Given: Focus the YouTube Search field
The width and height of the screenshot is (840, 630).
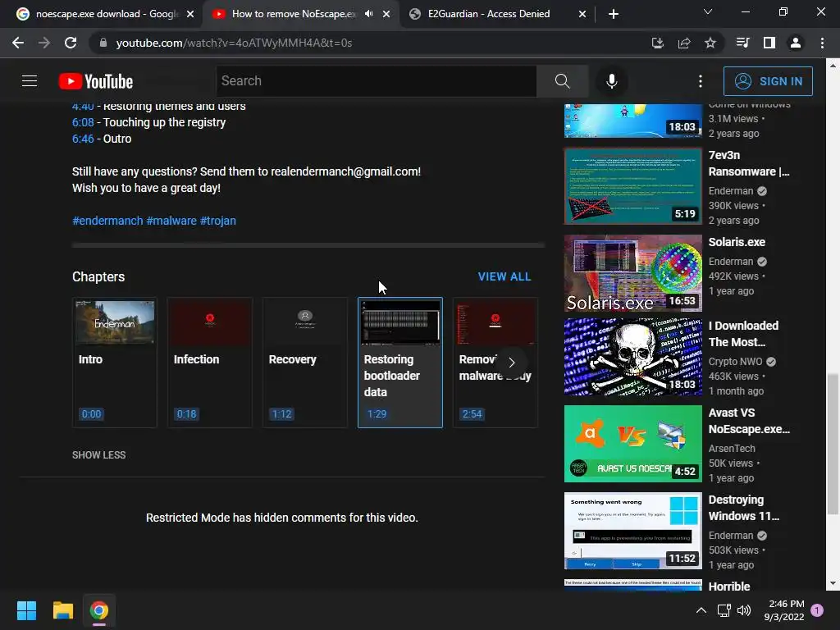Looking at the screenshot, I should pyautogui.click(x=376, y=81).
